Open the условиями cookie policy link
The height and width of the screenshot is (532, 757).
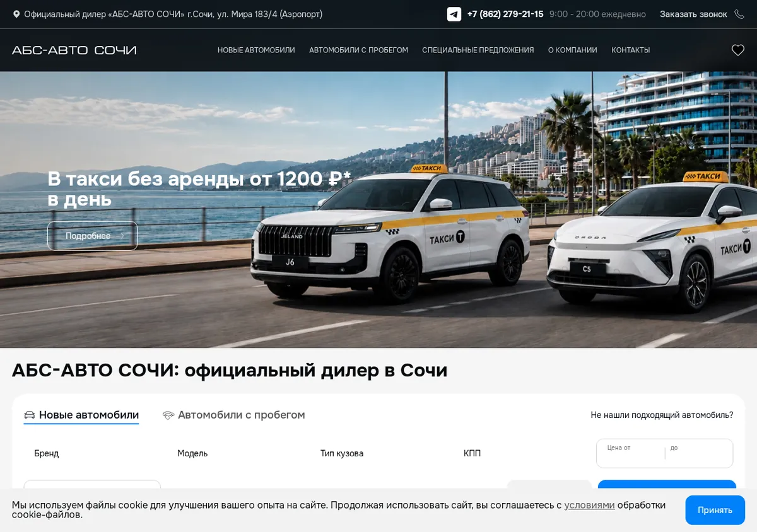pos(589,505)
